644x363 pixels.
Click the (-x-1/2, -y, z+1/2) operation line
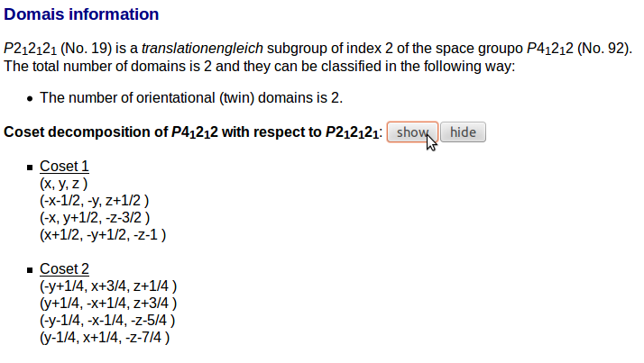[x=94, y=201]
